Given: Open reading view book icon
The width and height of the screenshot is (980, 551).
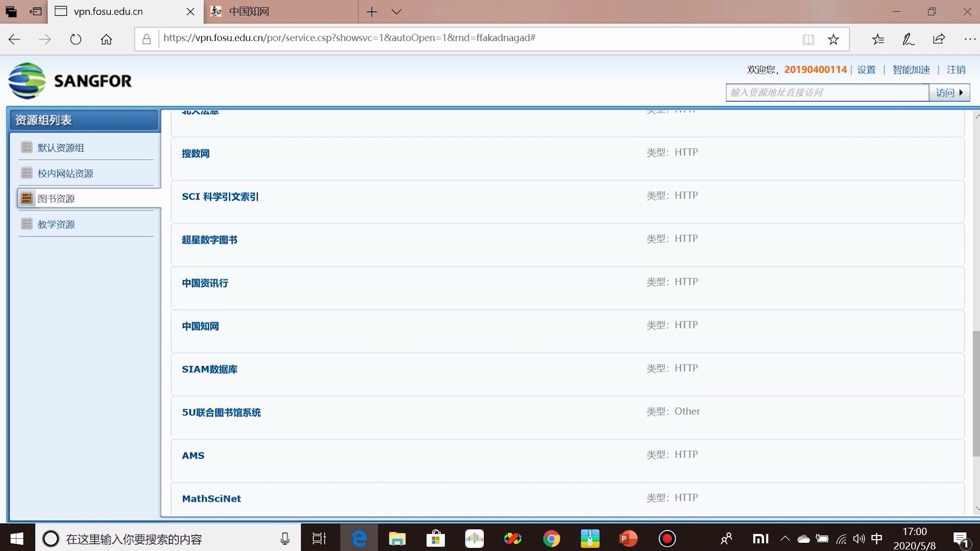Looking at the screenshot, I should [808, 39].
